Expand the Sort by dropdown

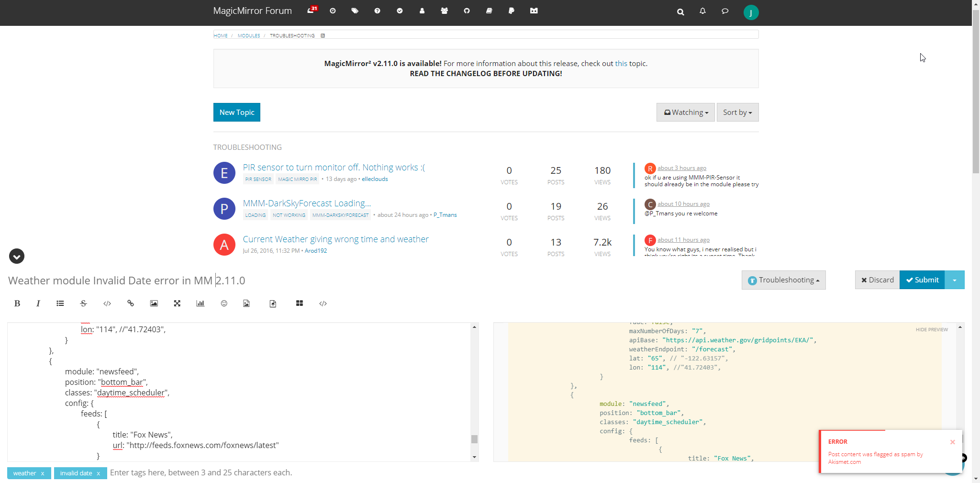point(737,112)
